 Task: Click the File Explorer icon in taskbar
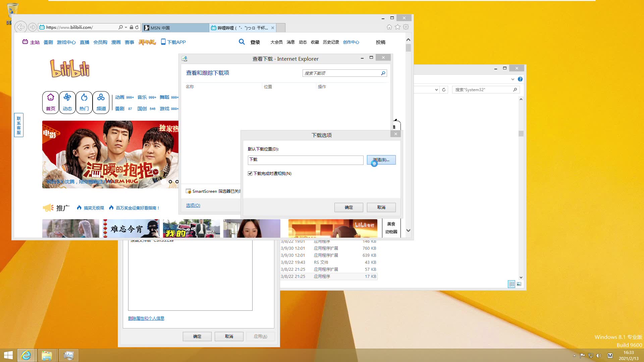(47, 355)
